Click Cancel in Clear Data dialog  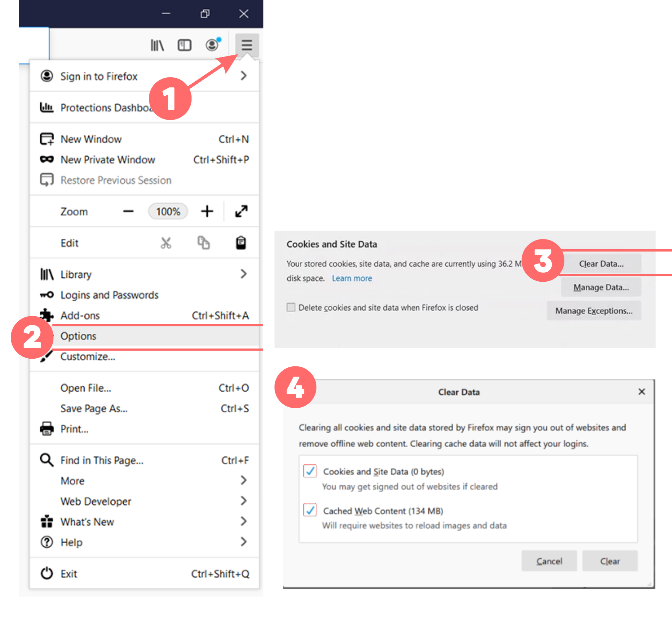point(549,561)
